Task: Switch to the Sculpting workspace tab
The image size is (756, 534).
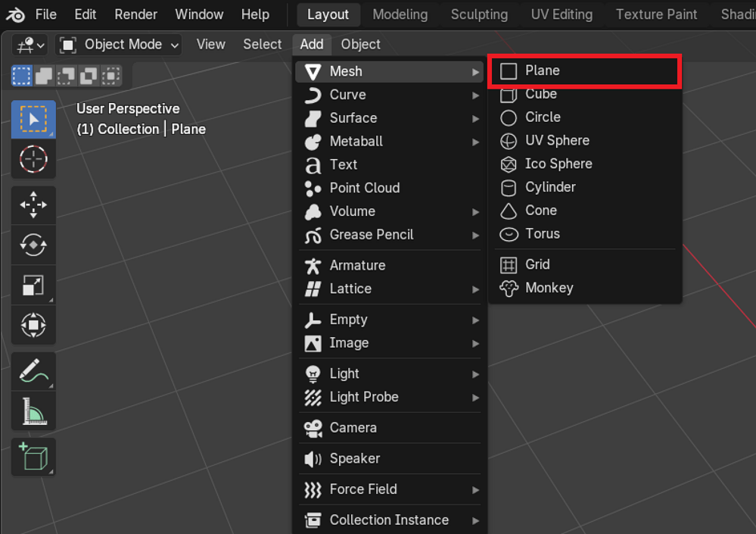Action: 479,14
